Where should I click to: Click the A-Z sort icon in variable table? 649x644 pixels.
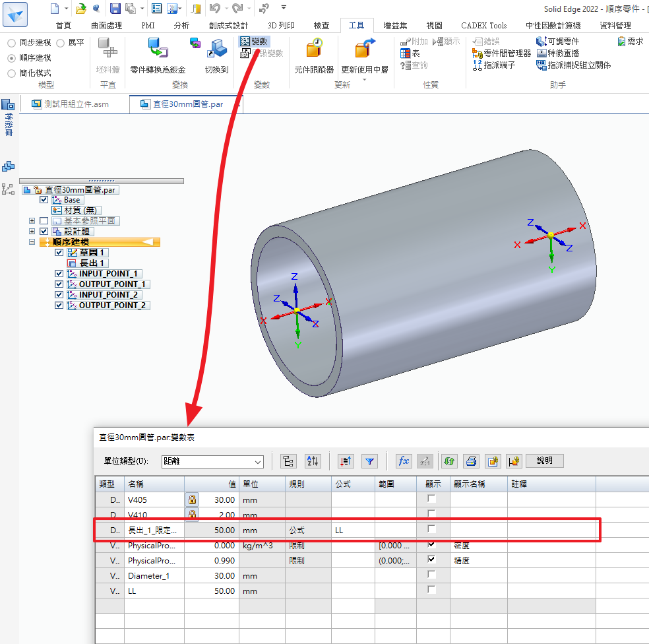313,461
